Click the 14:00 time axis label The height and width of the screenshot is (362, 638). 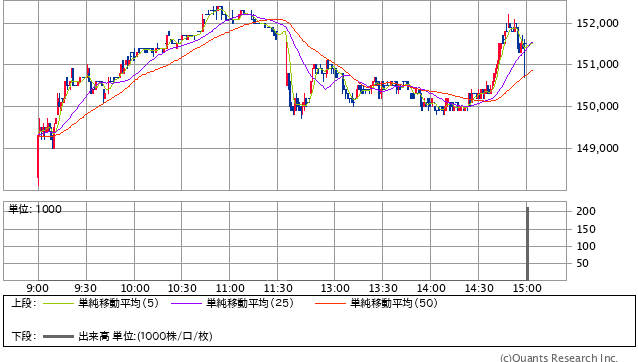coord(431,288)
